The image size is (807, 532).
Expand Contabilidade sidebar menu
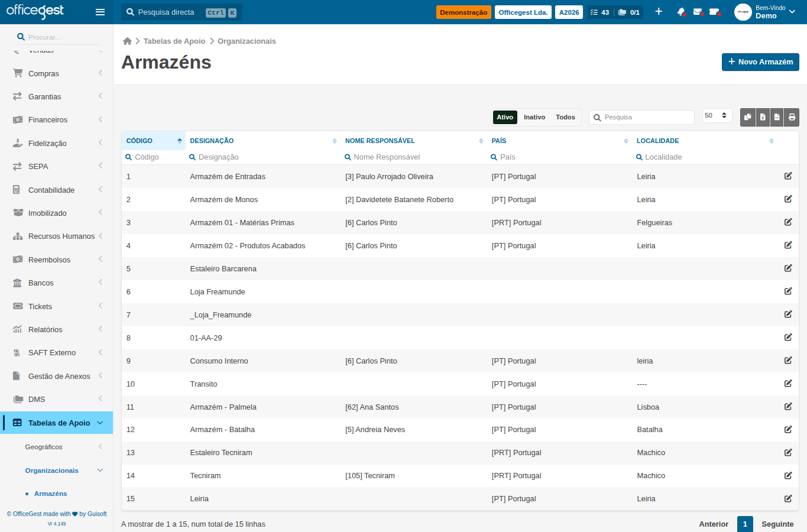click(x=57, y=190)
